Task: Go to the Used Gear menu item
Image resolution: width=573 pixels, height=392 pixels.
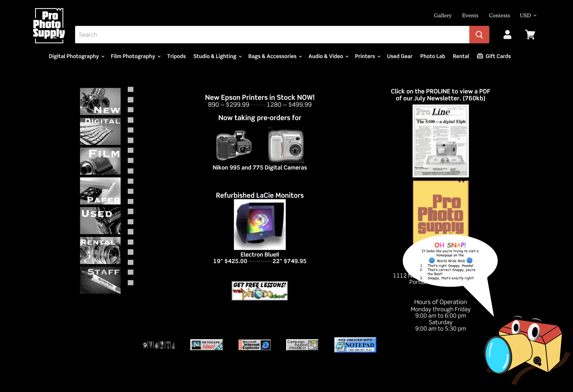Action: pyautogui.click(x=399, y=56)
